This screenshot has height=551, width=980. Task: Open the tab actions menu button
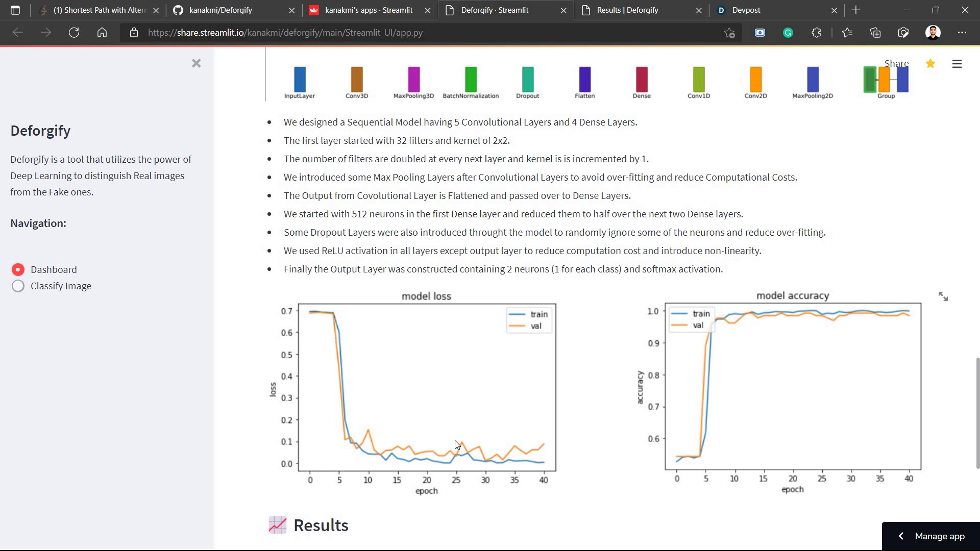(x=15, y=10)
